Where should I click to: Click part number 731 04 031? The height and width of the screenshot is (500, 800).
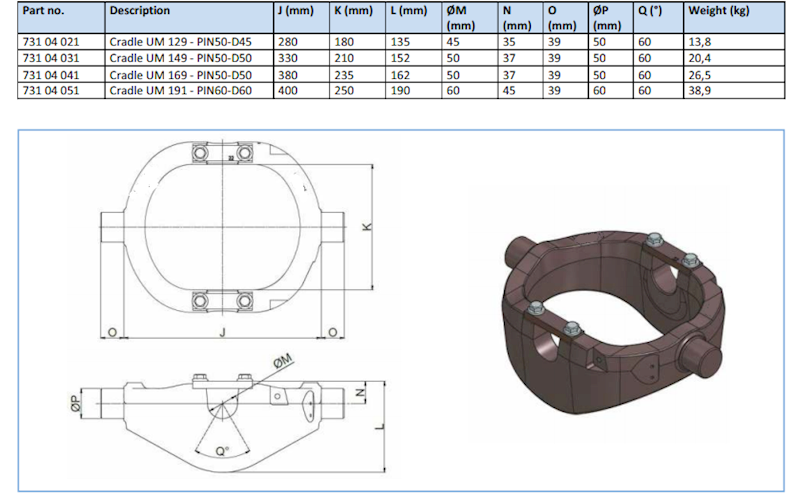point(51,58)
